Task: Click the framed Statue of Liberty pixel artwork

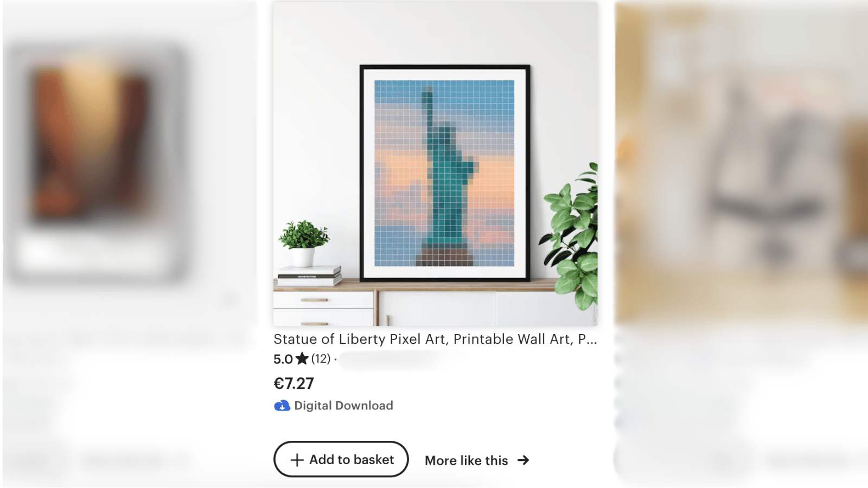Action: point(445,173)
